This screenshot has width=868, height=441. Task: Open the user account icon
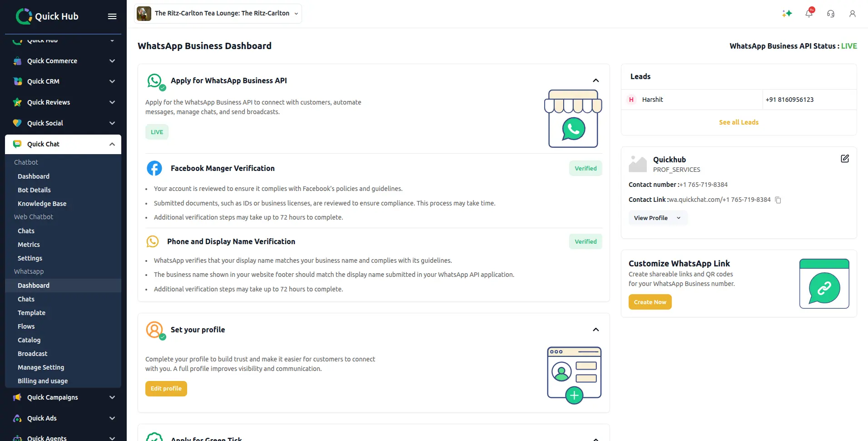click(853, 14)
